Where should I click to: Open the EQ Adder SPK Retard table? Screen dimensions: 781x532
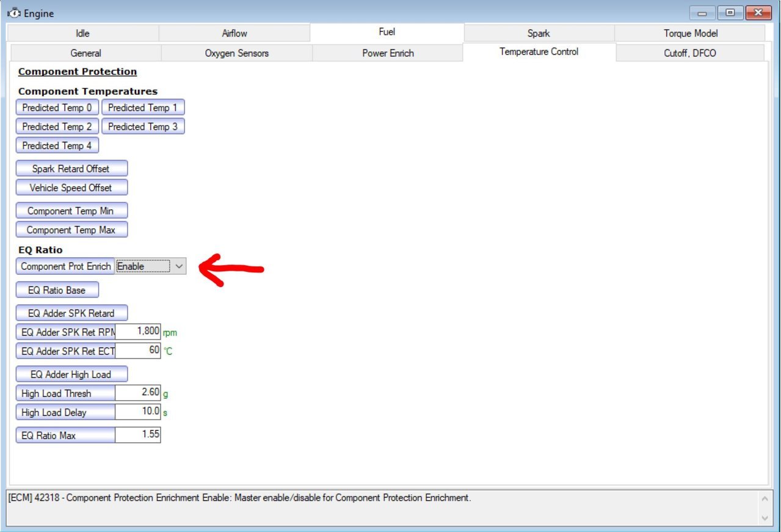point(71,313)
